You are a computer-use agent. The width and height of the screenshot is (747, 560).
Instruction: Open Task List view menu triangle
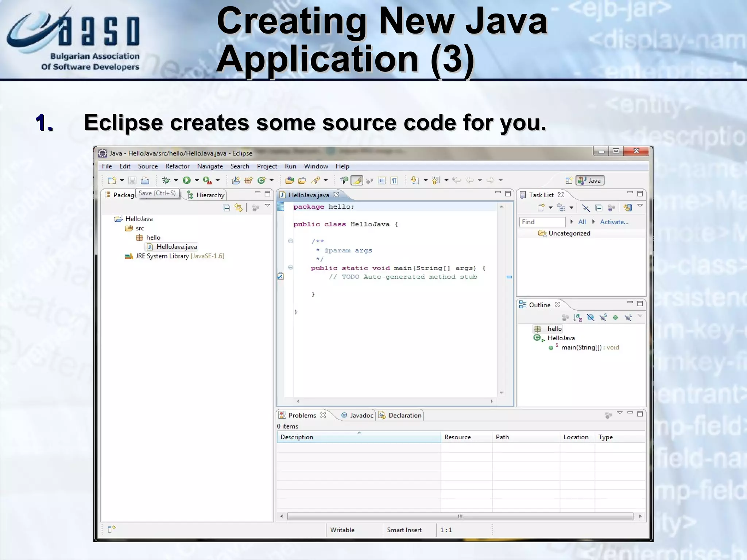tap(640, 206)
